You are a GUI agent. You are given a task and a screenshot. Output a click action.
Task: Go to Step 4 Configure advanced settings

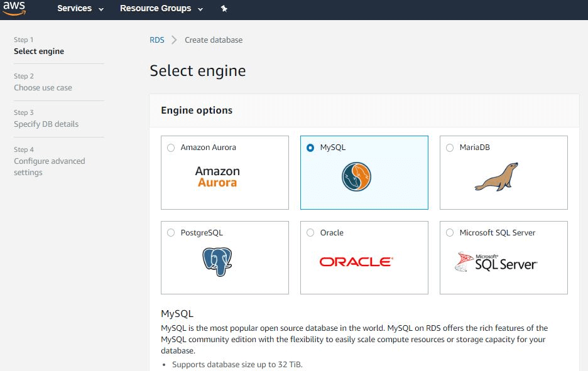coord(50,161)
